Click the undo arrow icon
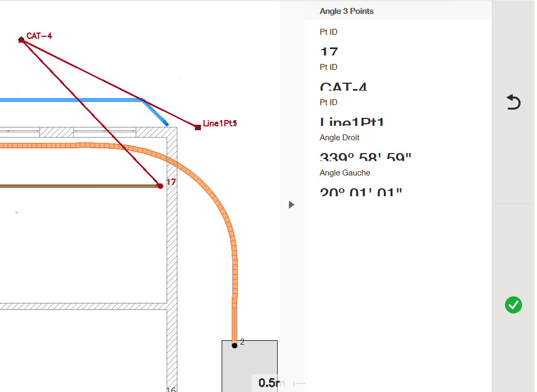 (x=513, y=102)
